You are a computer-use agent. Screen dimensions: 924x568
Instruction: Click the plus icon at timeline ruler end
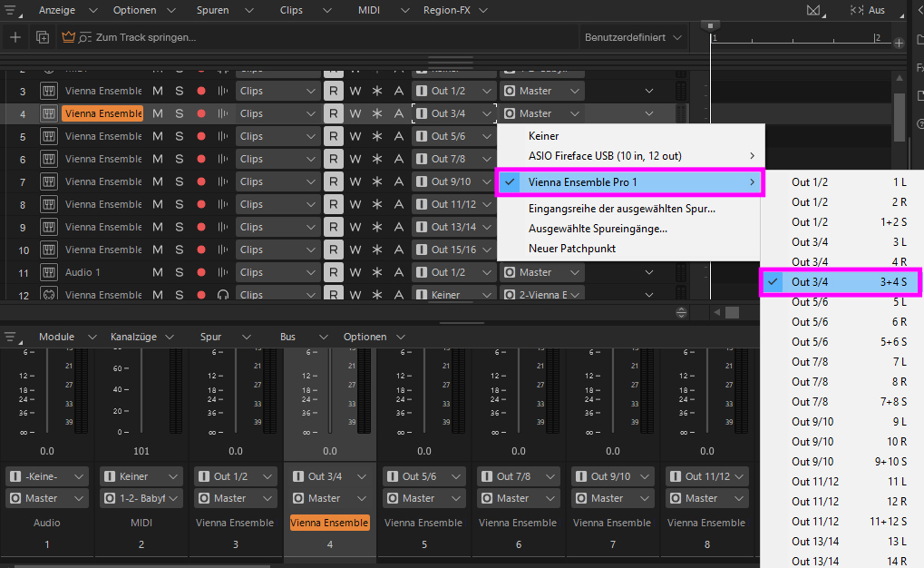pyautogui.click(x=899, y=43)
